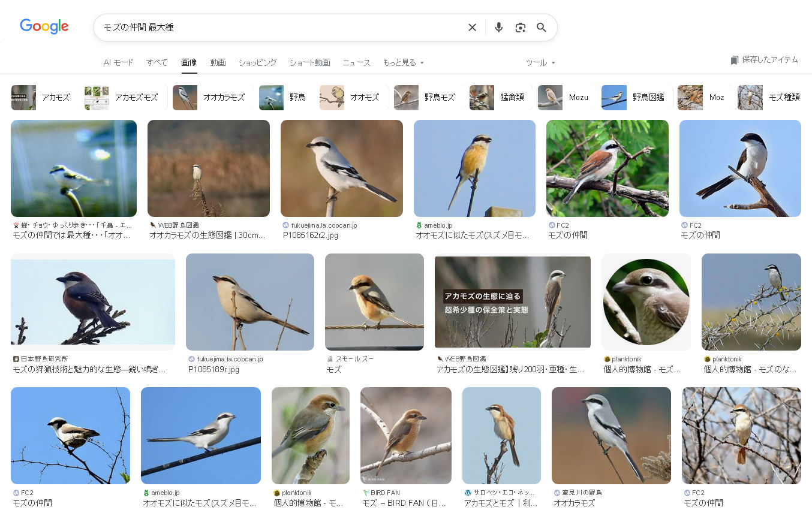Clear the search box text

tap(472, 28)
